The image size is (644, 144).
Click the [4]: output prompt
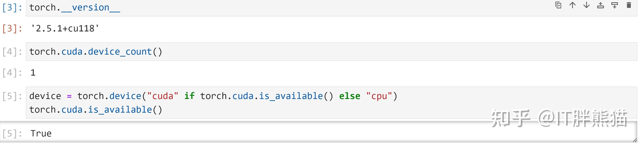click(x=12, y=73)
